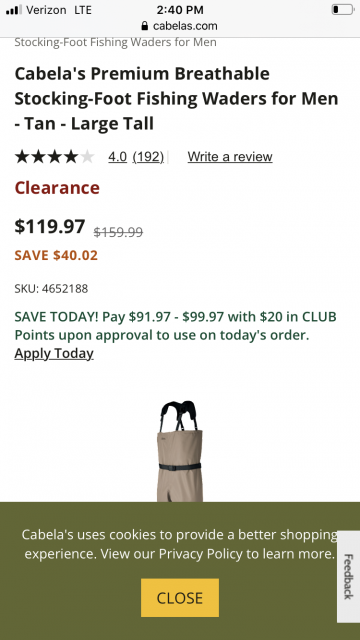Open the Write a review link
360x640 pixels.
[230, 157]
